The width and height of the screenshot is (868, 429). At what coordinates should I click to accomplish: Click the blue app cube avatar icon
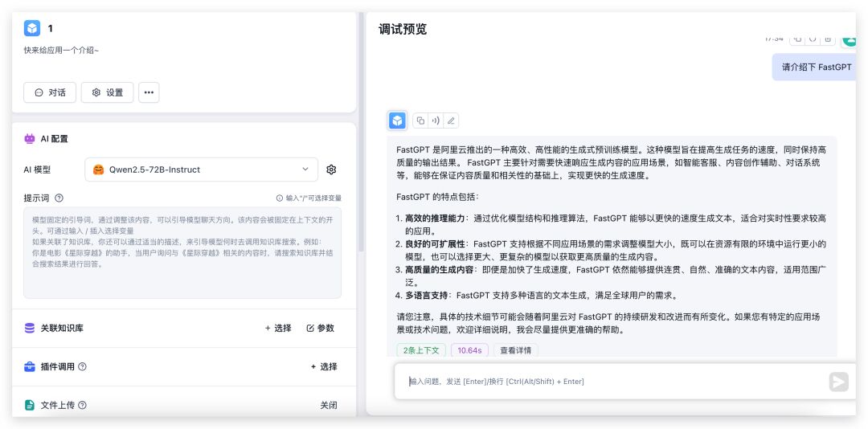pyautogui.click(x=32, y=29)
